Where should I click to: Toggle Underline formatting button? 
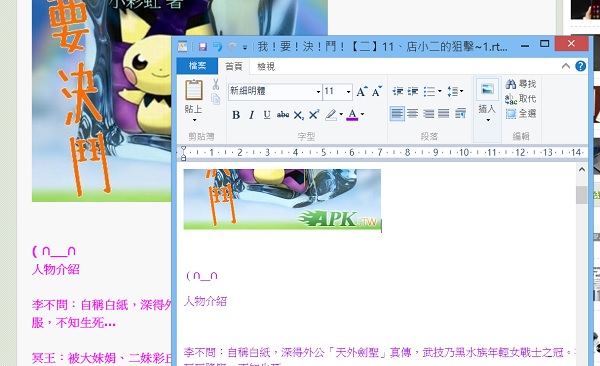tap(267, 115)
